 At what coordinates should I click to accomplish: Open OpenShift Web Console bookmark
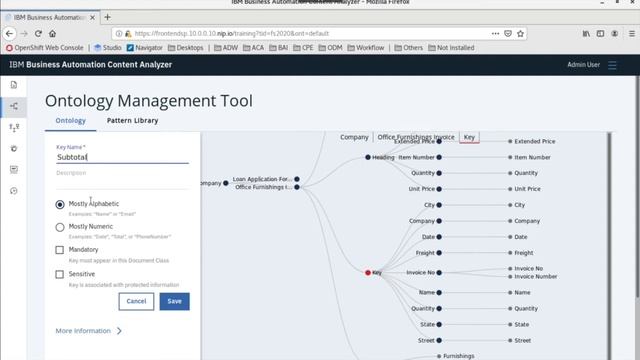pos(44,48)
